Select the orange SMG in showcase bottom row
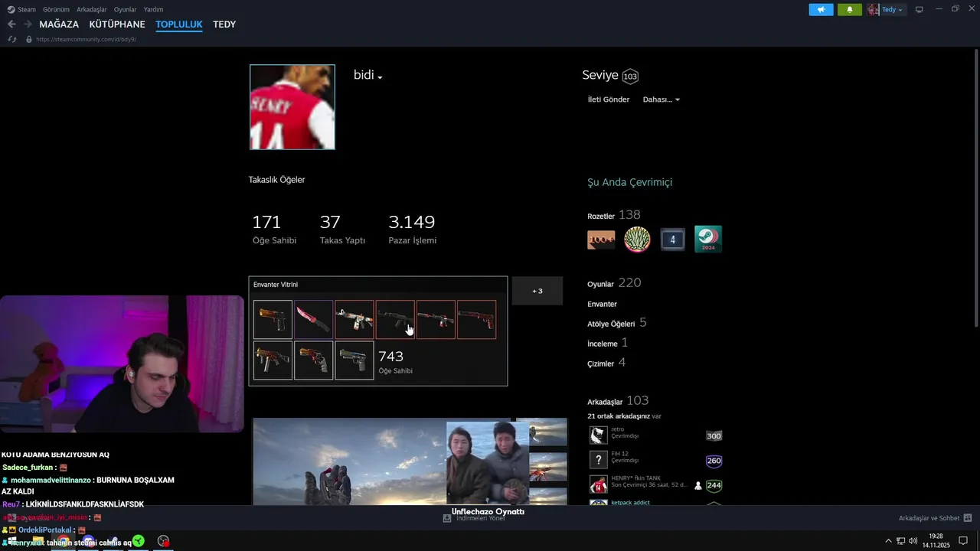This screenshot has width=980, height=551. 273,360
